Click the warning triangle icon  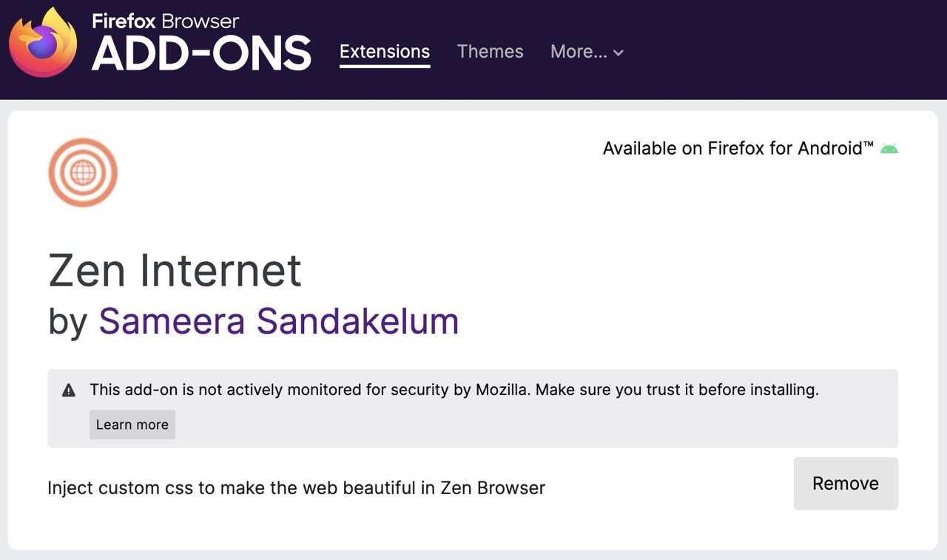pyautogui.click(x=69, y=391)
